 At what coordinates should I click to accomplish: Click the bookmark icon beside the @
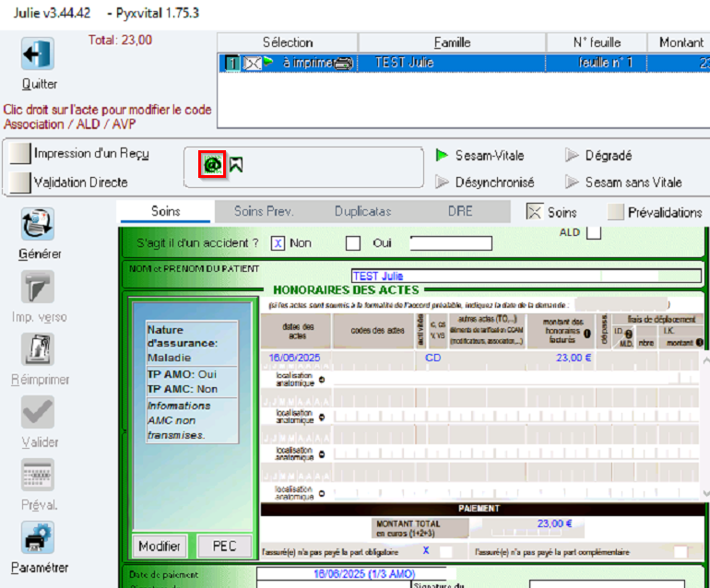[x=236, y=164]
